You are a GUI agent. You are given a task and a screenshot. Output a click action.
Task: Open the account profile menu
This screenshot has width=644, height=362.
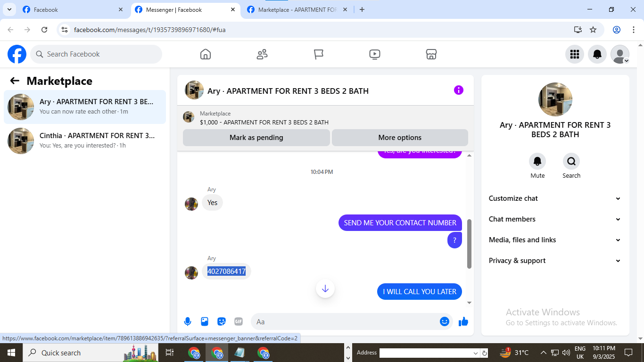(x=620, y=54)
